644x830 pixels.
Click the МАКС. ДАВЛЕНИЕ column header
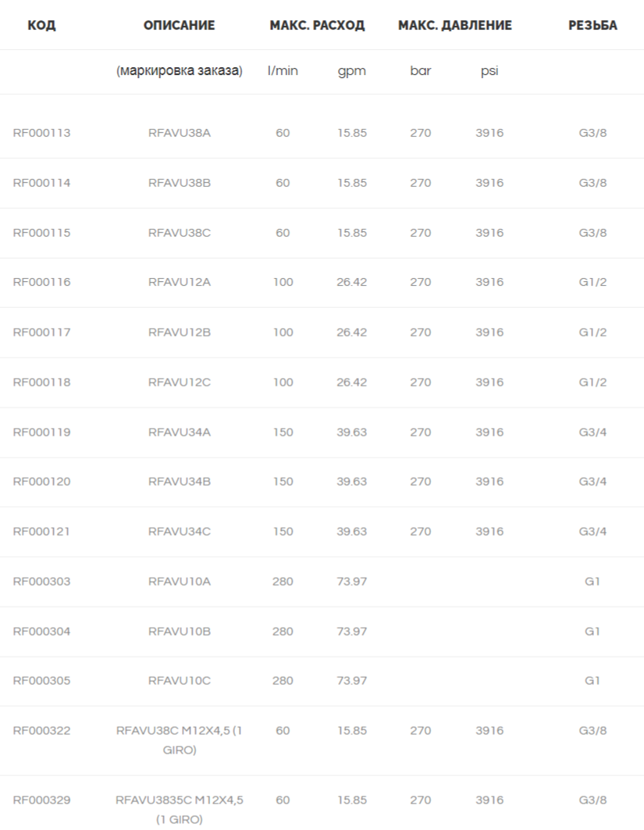(455, 26)
